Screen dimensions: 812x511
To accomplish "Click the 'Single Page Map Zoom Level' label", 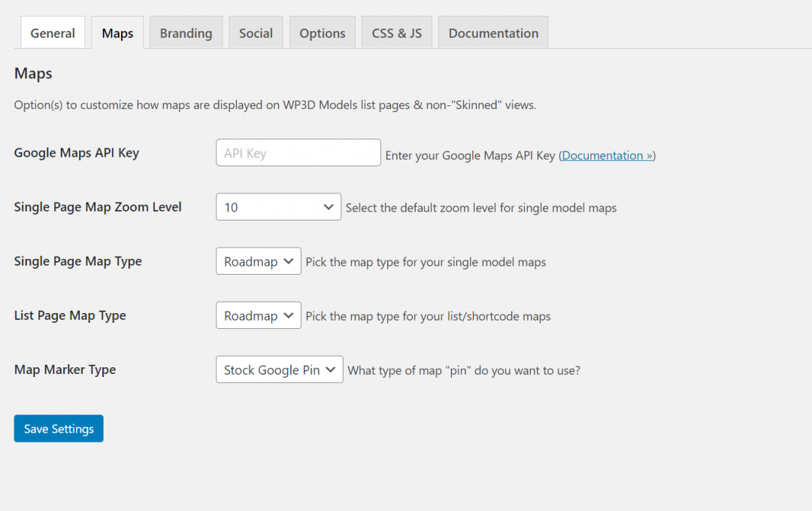I will tap(98, 207).
